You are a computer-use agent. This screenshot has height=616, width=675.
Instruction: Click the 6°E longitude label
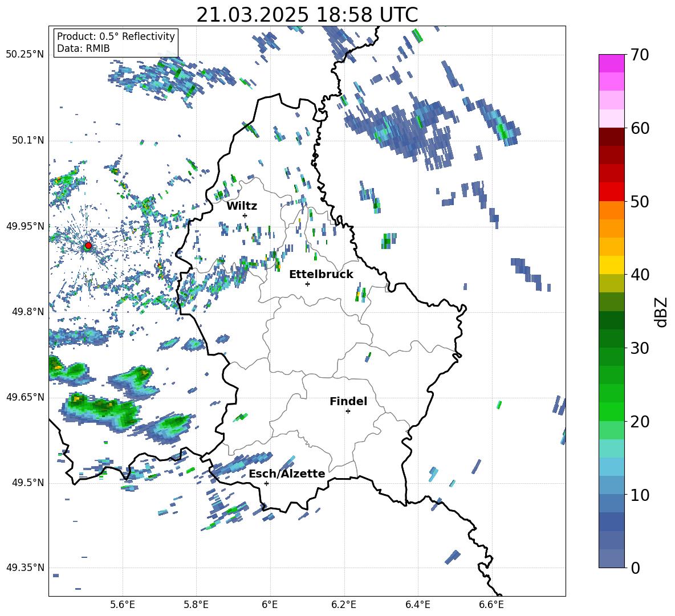[x=270, y=605]
